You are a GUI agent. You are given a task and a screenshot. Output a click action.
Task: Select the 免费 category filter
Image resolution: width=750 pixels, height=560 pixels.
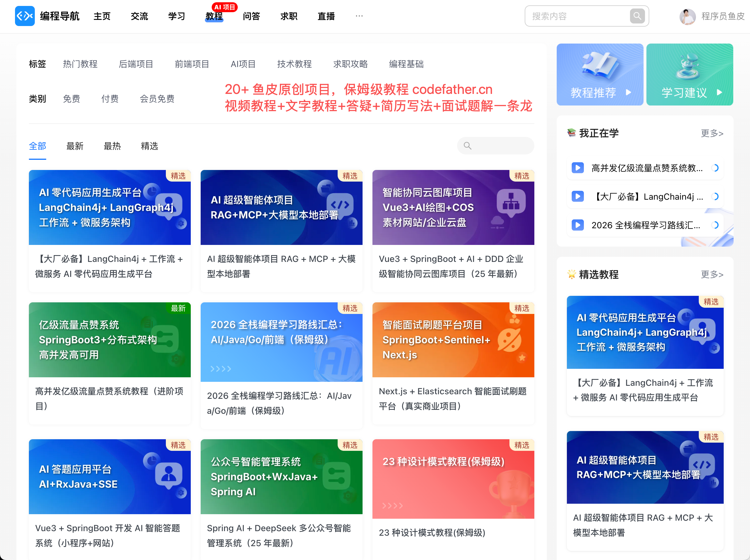point(72,99)
